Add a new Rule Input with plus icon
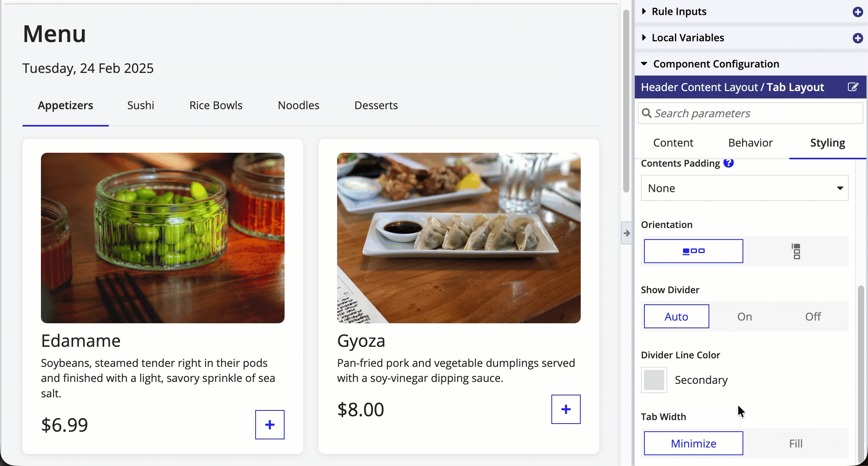Image resolution: width=868 pixels, height=466 pixels. pos(858,12)
